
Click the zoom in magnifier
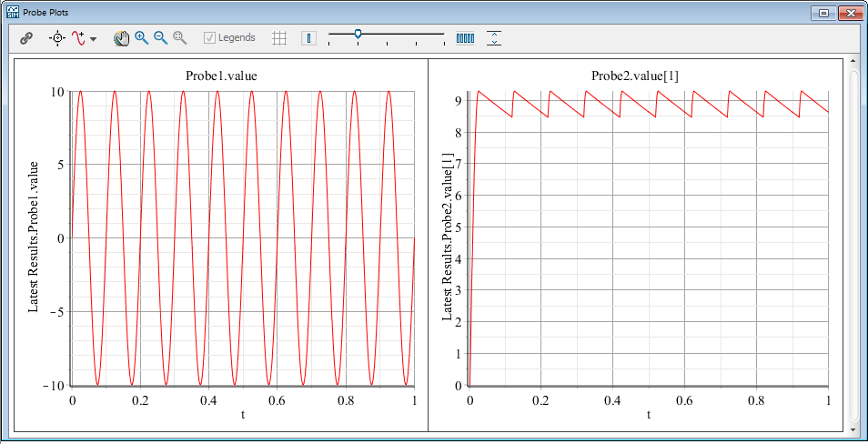141,38
